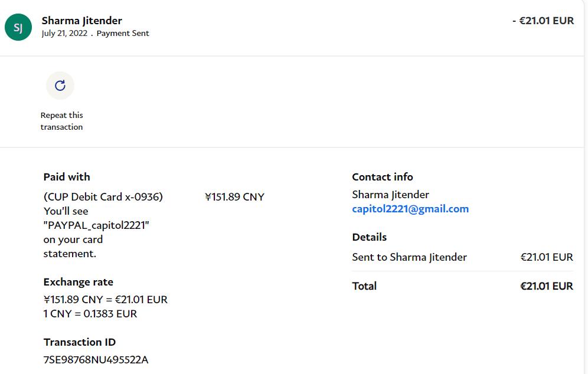588x374 pixels.
Task: Click the 1 CNY = 0.1383 EUR rate
Action: 90,314
